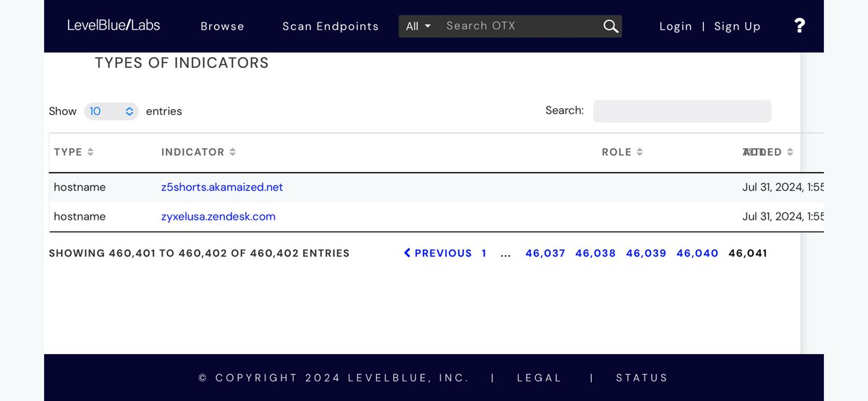
Task: Click the LevelBlue Labs logo
Action: 114,25
